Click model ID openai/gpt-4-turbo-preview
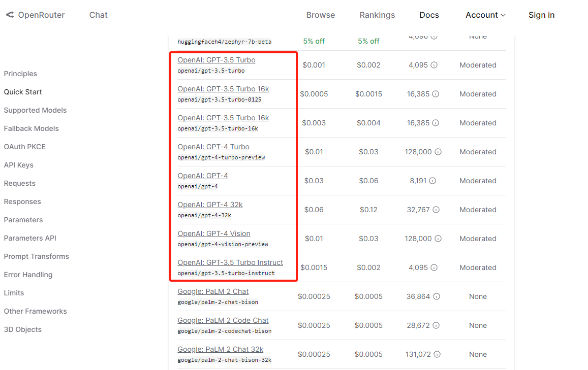Screen dimensions: 588x370 point(221,157)
